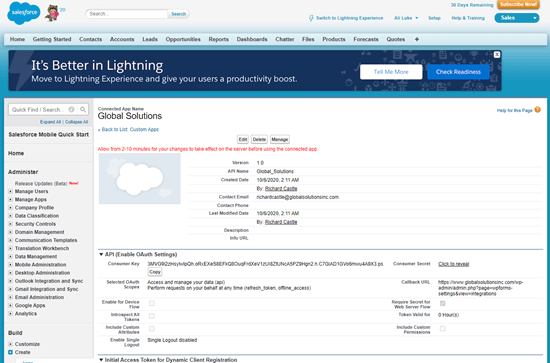Go to the Contacts tab

(x=90, y=39)
